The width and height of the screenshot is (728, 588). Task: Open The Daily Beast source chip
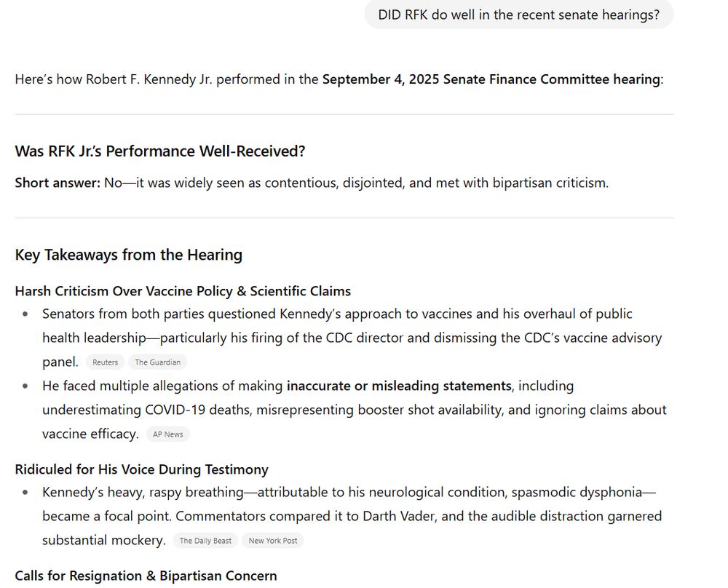click(205, 540)
